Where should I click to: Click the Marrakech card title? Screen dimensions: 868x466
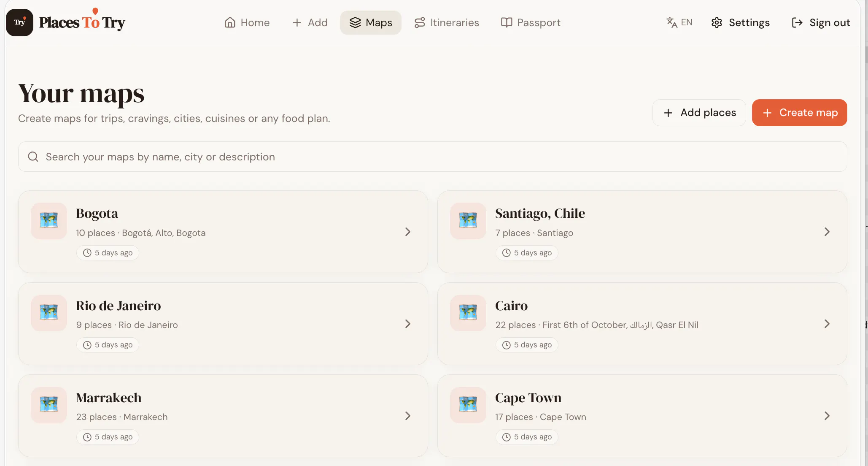pyautogui.click(x=109, y=398)
